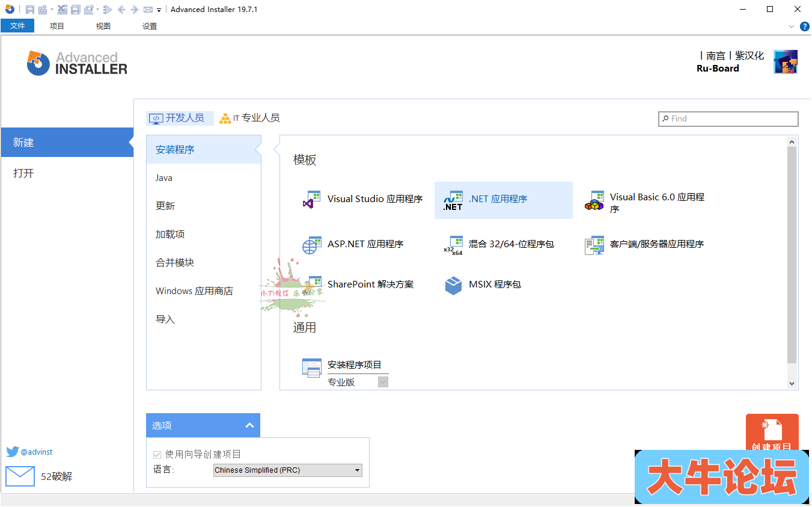Viewport: 812px width, 507px height.
Task: Click the 模板 section heading
Action: (x=305, y=160)
